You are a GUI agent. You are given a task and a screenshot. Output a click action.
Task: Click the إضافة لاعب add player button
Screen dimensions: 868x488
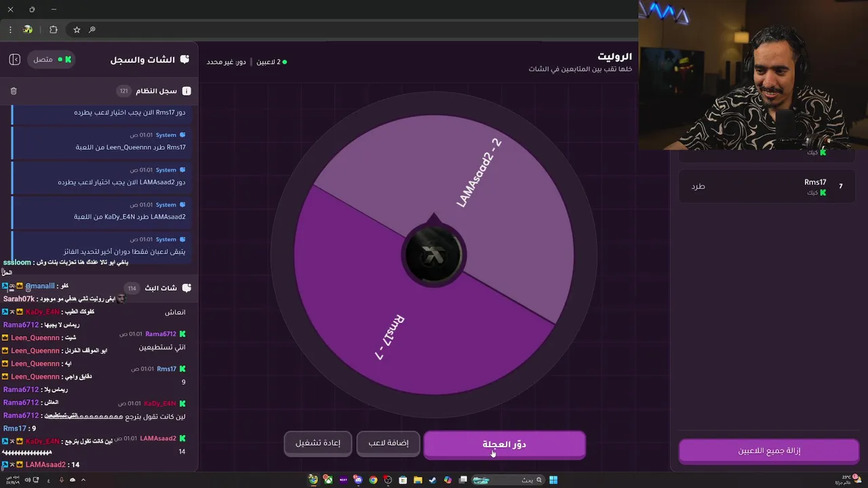pyautogui.click(x=389, y=443)
